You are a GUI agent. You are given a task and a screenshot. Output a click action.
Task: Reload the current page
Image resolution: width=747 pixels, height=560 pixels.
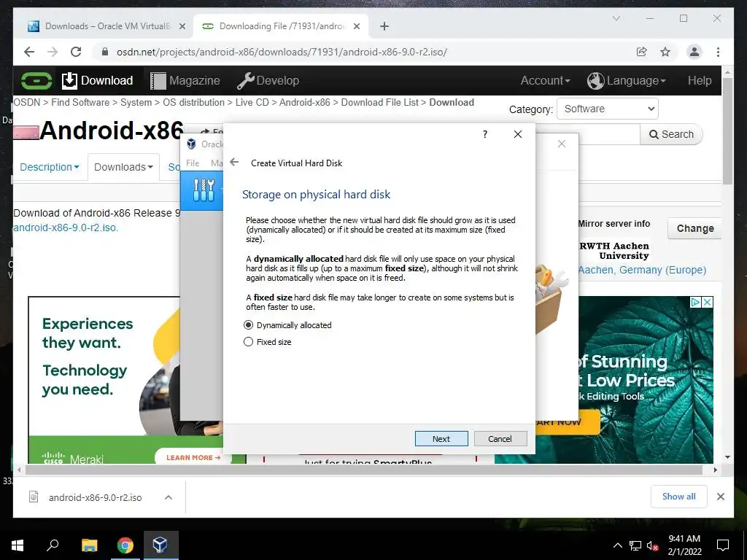click(x=76, y=52)
